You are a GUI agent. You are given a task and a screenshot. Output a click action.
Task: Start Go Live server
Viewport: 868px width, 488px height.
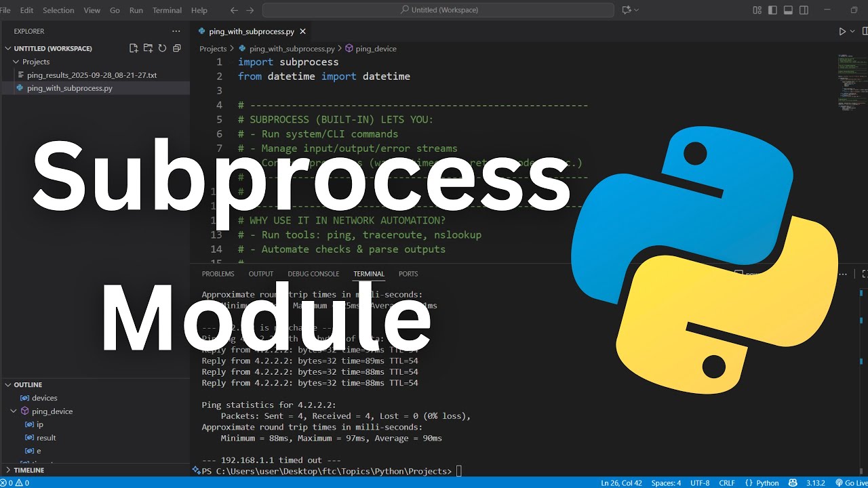[851, 483]
